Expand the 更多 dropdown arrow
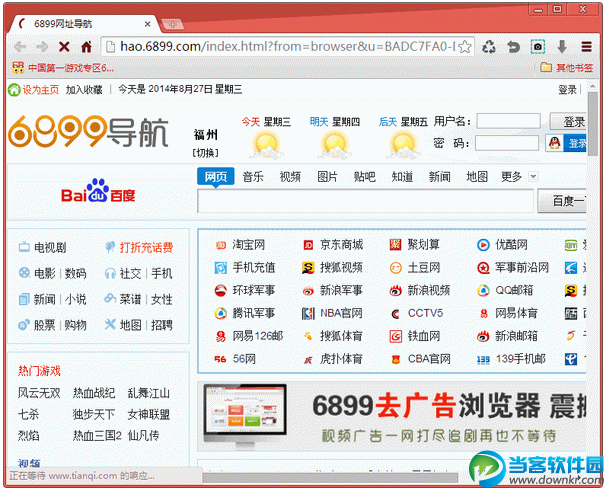 [533, 177]
